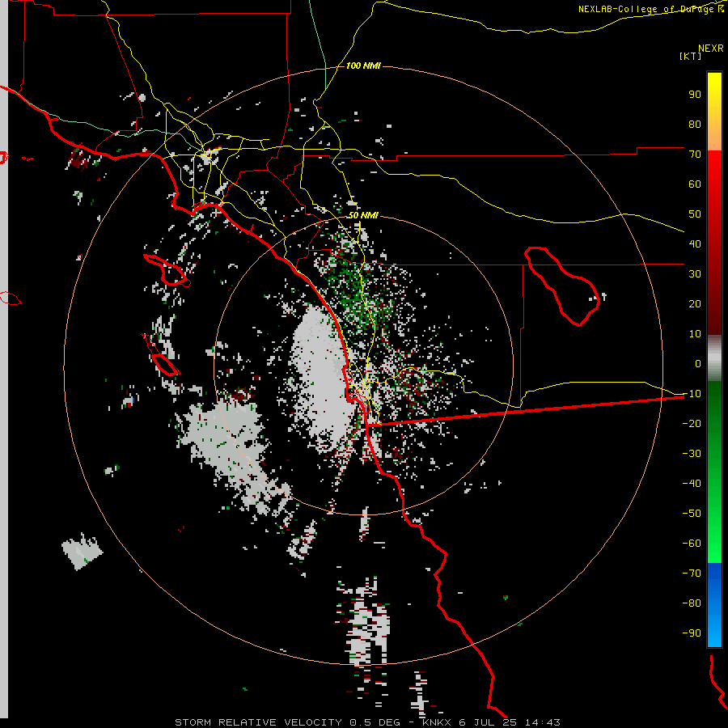Pick the blue bottom segment of the color bar
This screenshot has width=728, height=728.
714,605
